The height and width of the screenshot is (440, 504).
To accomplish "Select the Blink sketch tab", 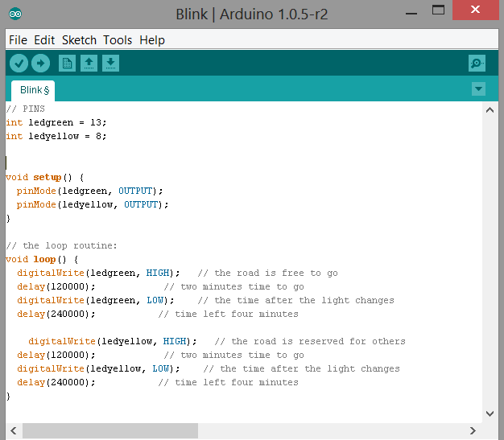I will pos(33,91).
